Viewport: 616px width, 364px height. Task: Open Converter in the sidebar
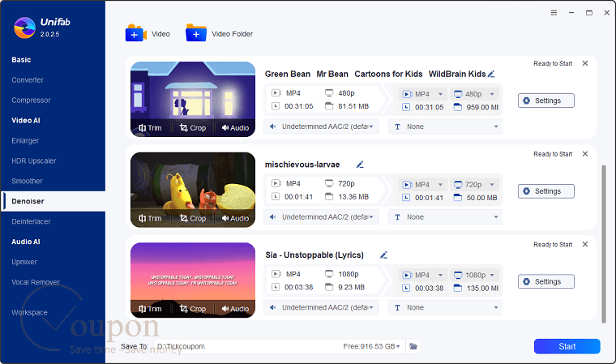click(28, 79)
